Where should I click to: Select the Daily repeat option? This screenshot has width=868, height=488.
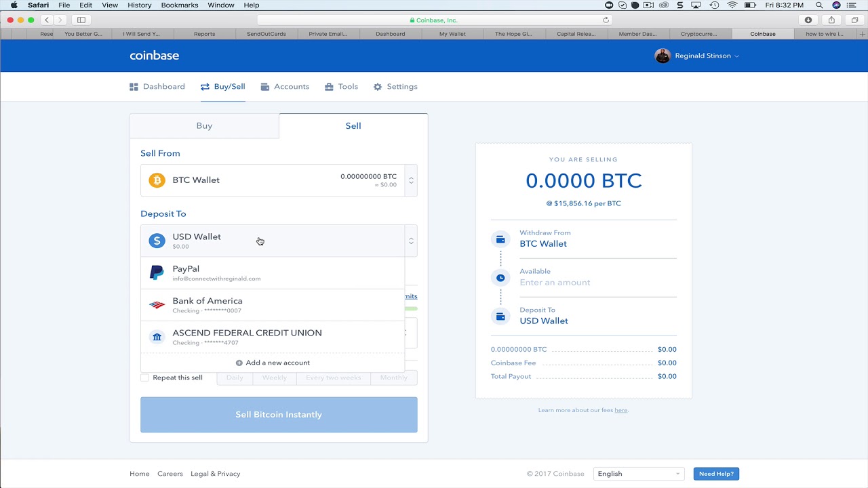(x=235, y=378)
